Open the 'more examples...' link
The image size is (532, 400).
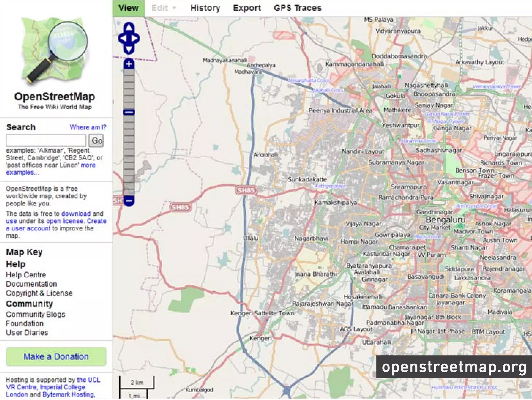pyautogui.click(x=51, y=169)
